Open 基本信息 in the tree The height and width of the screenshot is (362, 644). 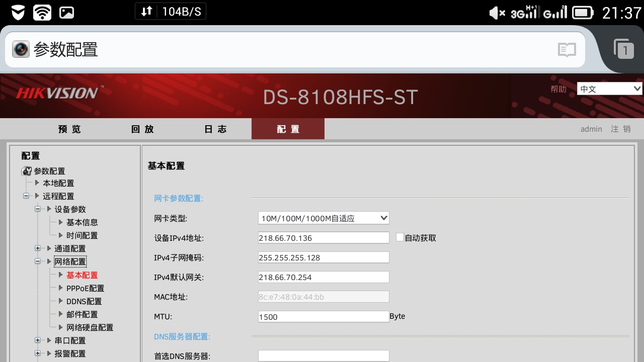pyautogui.click(x=82, y=222)
